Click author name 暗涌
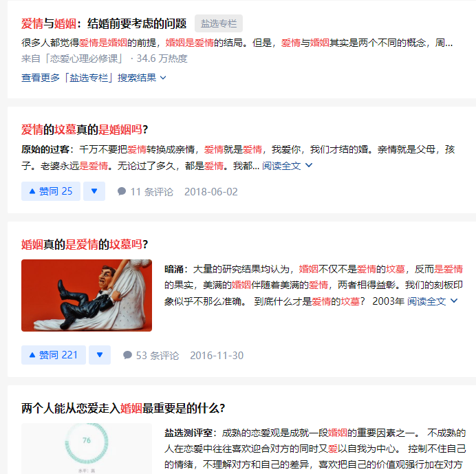Image resolution: width=476 pixels, height=474 pixels. tap(174, 269)
